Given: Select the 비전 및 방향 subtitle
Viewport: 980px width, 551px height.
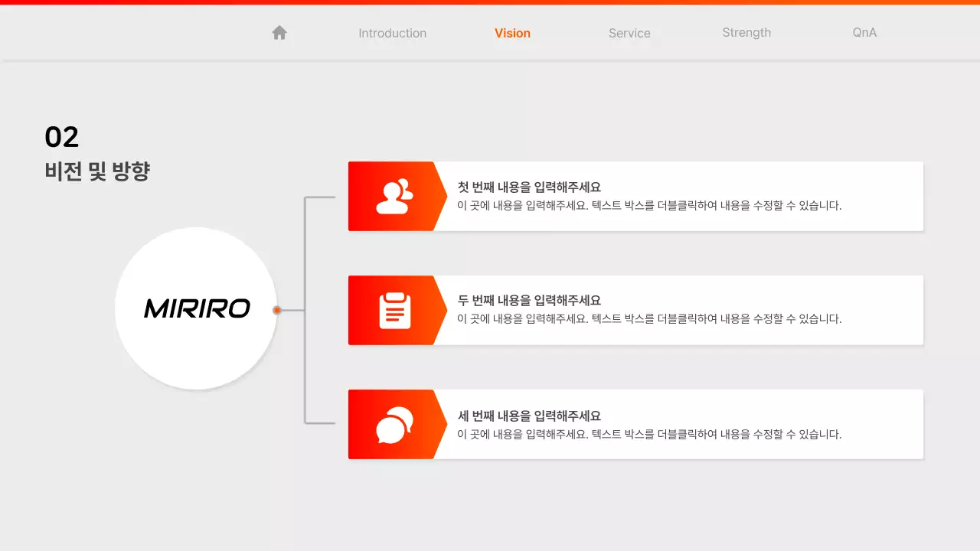Looking at the screenshot, I should pos(96,171).
